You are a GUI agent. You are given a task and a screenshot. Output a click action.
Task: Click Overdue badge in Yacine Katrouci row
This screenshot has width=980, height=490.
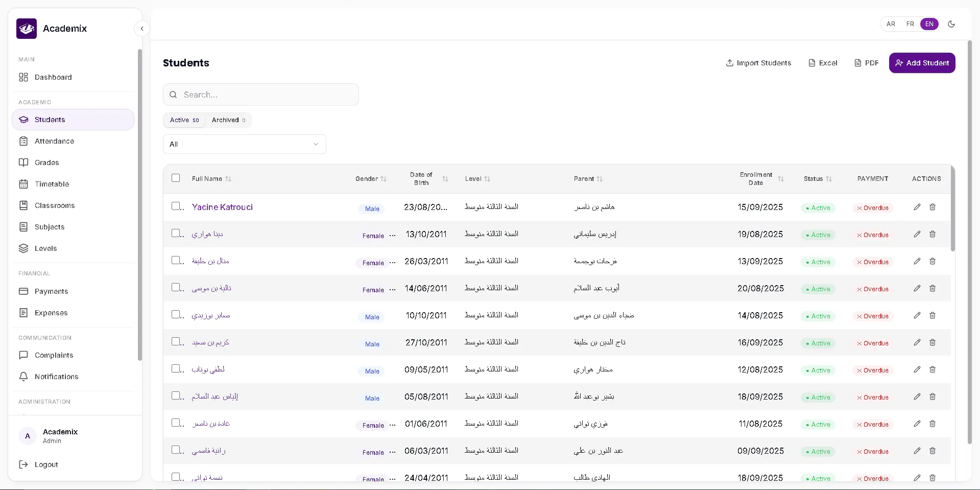click(873, 208)
